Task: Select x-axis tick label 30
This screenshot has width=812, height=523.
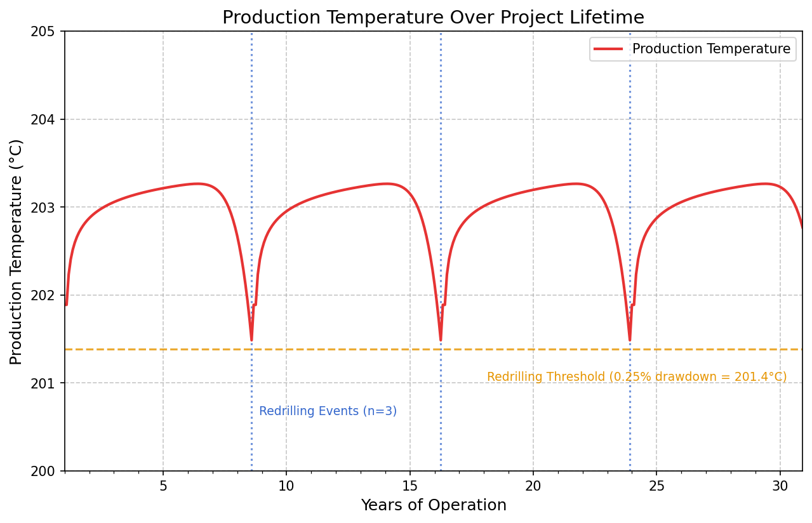Action: pos(780,486)
